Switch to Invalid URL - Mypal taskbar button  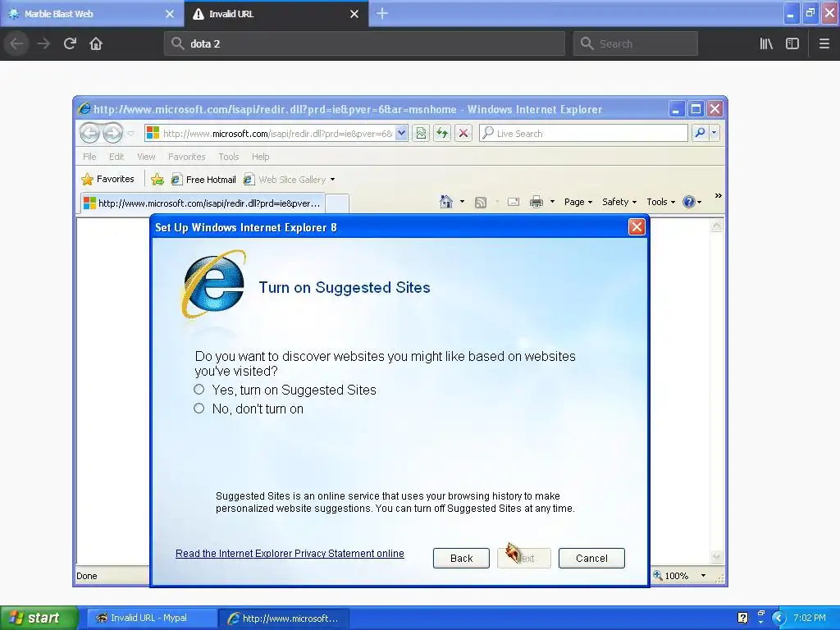[x=151, y=619]
